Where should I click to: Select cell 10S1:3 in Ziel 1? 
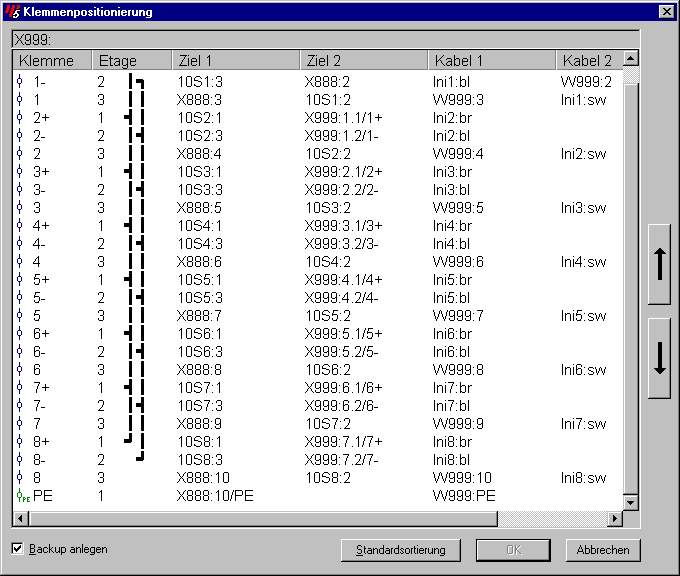point(200,82)
